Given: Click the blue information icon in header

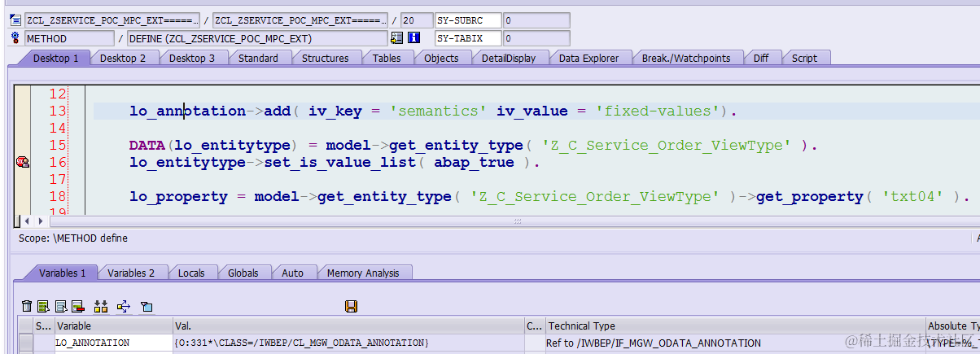Looking at the screenshot, I should (413, 37).
